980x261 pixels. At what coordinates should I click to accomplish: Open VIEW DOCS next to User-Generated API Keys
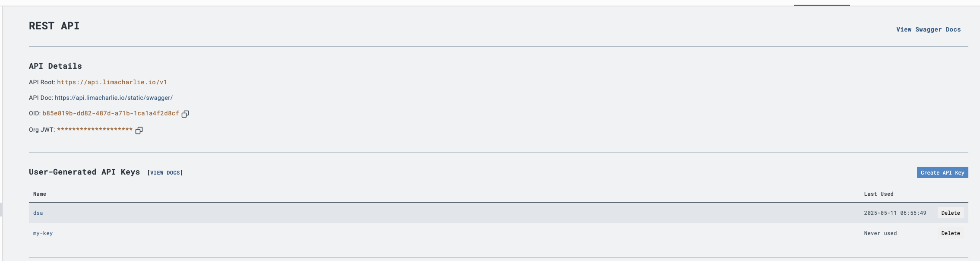[164, 172]
